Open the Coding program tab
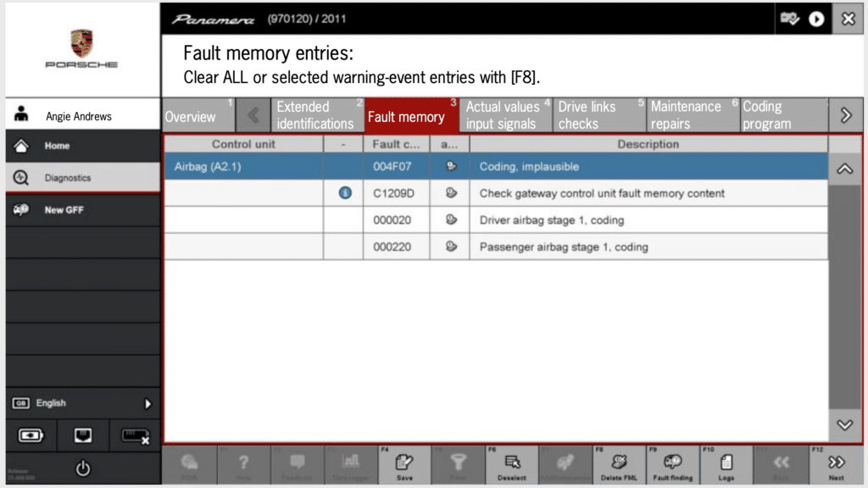868x488 pixels. [x=784, y=115]
